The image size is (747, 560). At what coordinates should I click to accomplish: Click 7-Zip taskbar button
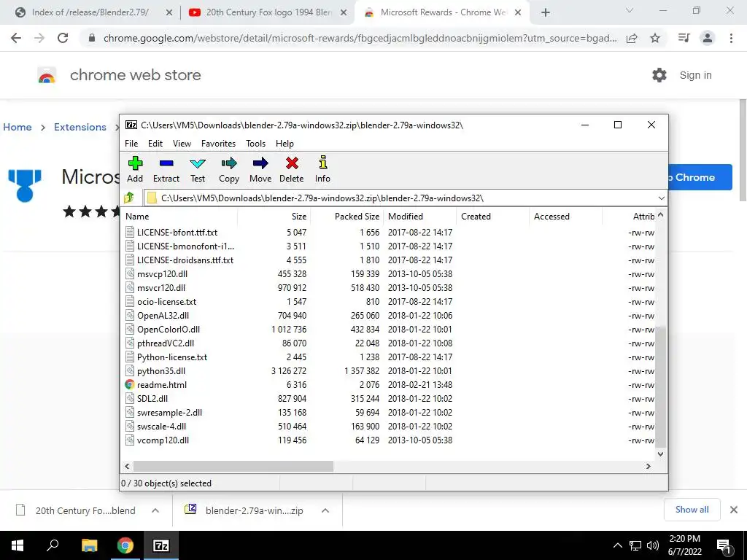(161, 545)
